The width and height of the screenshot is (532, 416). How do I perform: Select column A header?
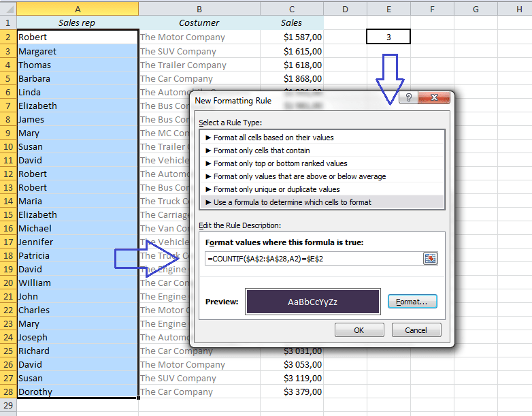tap(78, 9)
